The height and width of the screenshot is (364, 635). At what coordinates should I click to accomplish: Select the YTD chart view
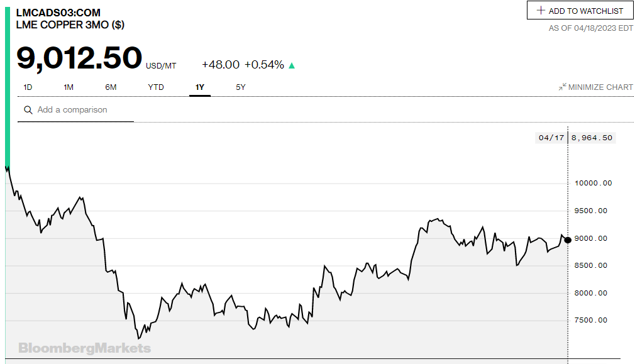coord(155,87)
